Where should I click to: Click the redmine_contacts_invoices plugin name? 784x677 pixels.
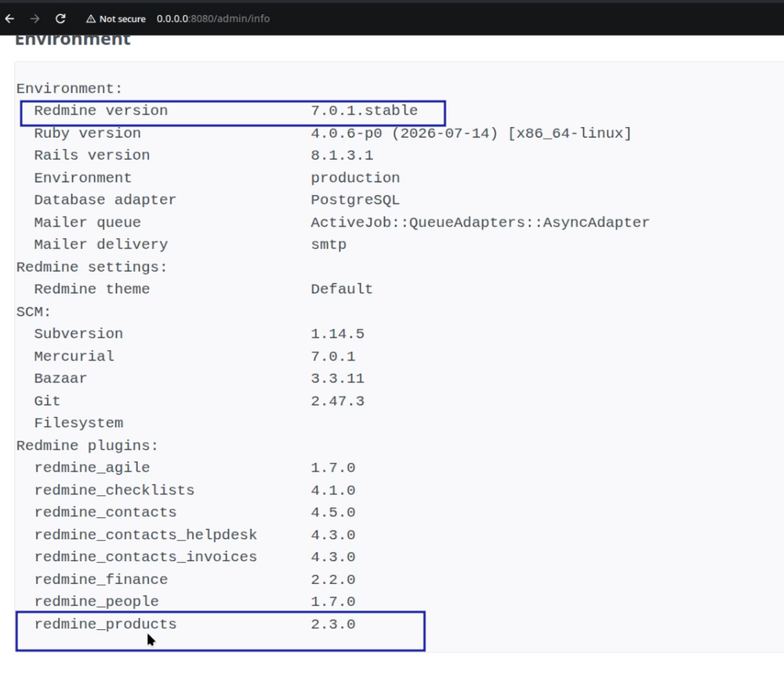pos(146,557)
